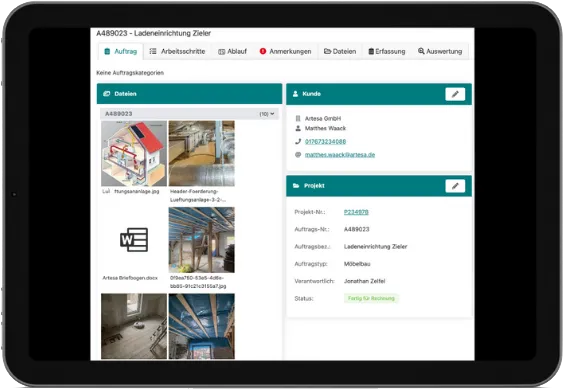
Task: Click the Auftrags-Nr. value A489023
Action: tap(356, 229)
